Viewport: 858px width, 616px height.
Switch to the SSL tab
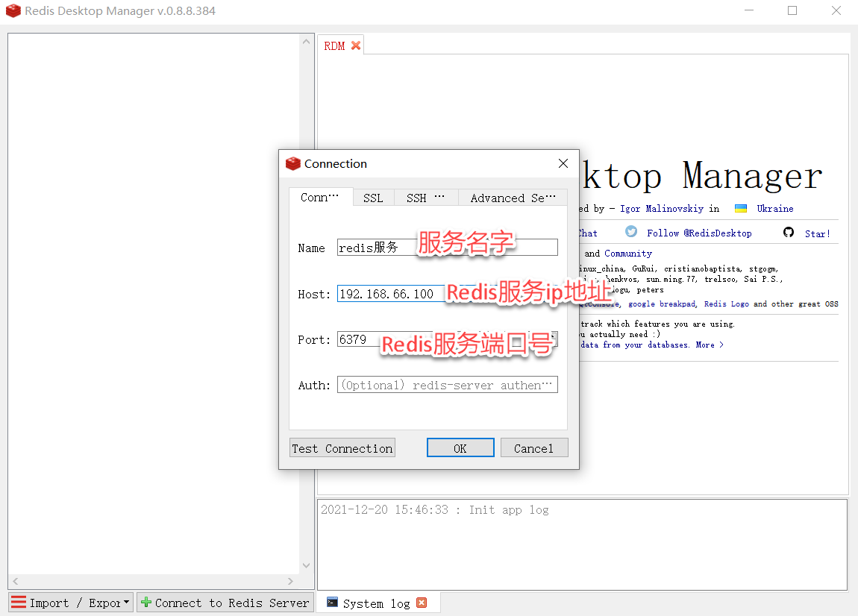click(x=373, y=198)
